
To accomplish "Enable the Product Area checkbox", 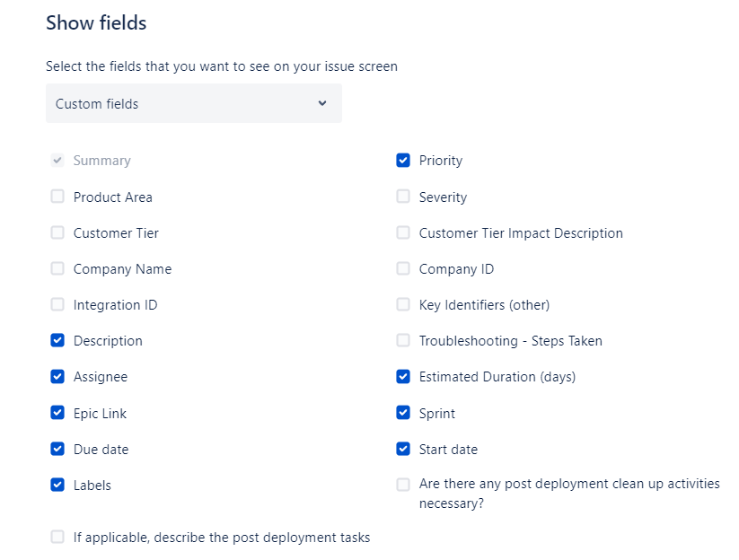I will point(57,197).
